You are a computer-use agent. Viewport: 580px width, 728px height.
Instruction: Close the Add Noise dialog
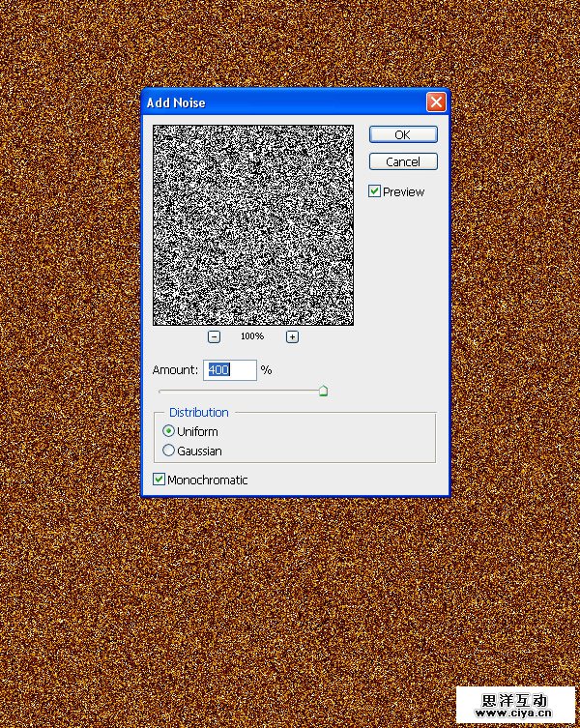436,102
